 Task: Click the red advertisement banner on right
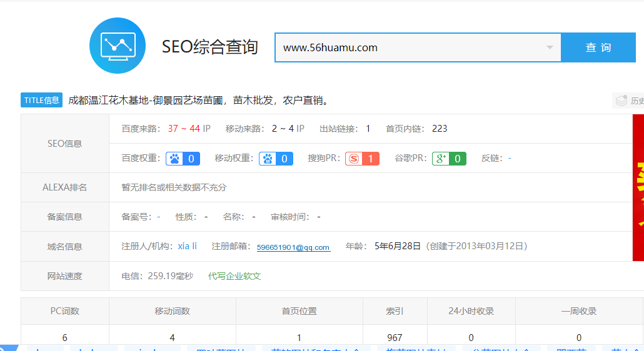638,187
